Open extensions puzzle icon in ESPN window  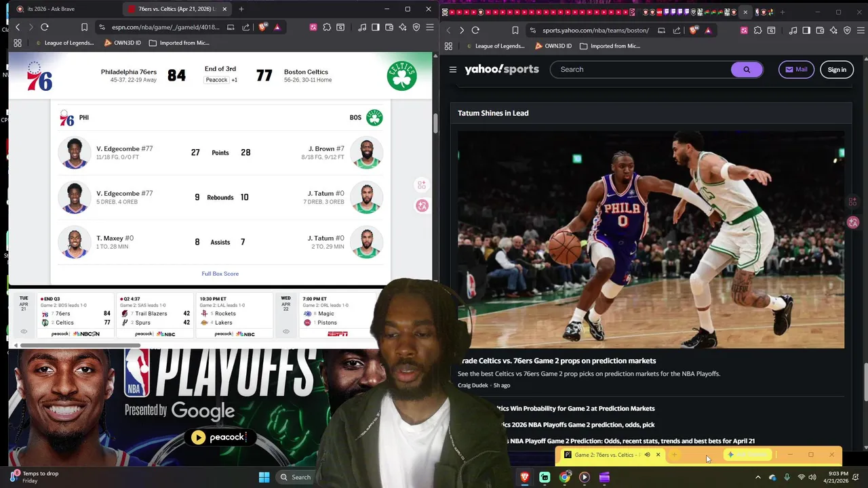[327, 27]
